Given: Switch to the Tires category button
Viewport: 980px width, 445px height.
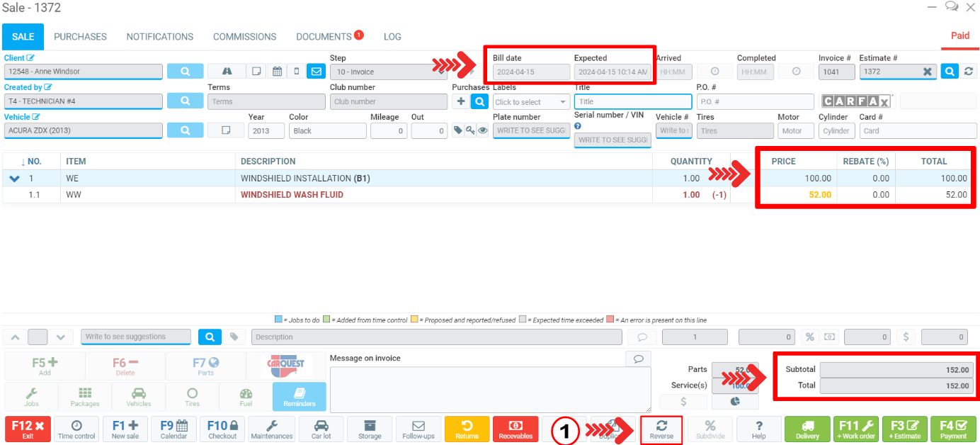Looking at the screenshot, I should 192,397.
